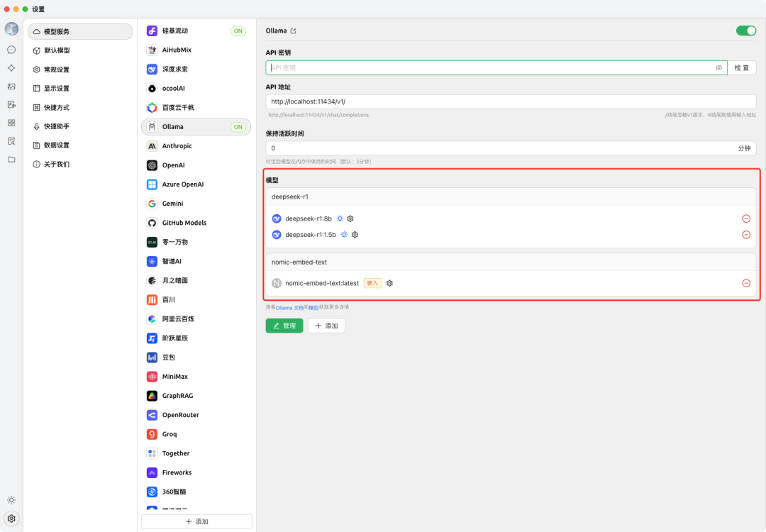This screenshot has width=766, height=532.
Task: Select 快捷方式 in settings menu
Action: [x=80, y=108]
